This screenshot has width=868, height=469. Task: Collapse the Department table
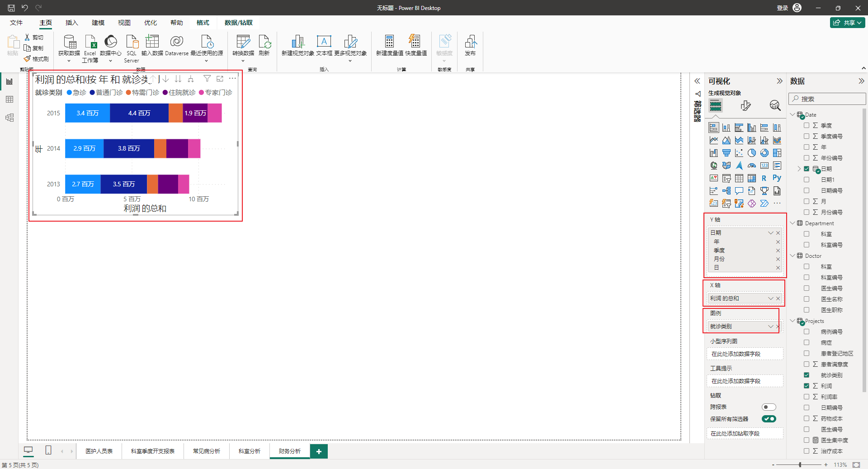pos(793,223)
